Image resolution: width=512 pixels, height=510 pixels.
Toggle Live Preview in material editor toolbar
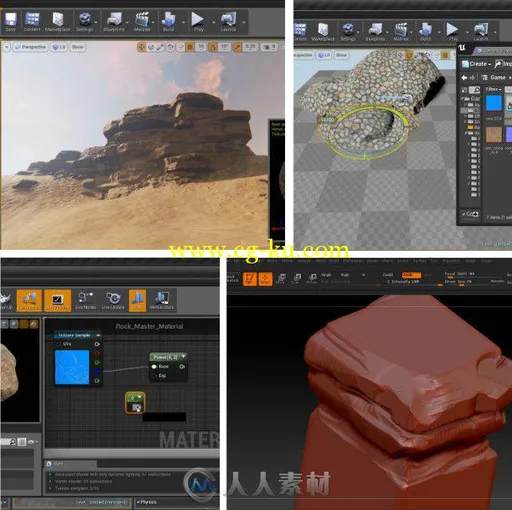[x=57, y=300]
